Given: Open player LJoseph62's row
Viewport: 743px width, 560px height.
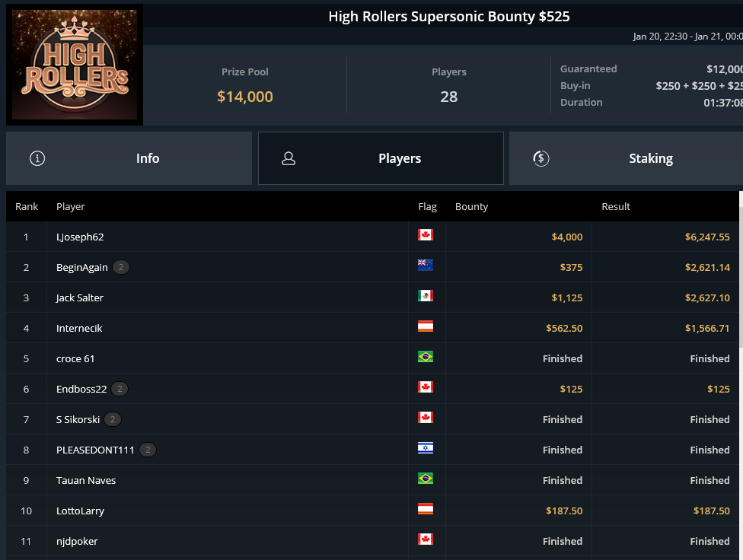Looking at the screenshot, I should click(372, 237).
